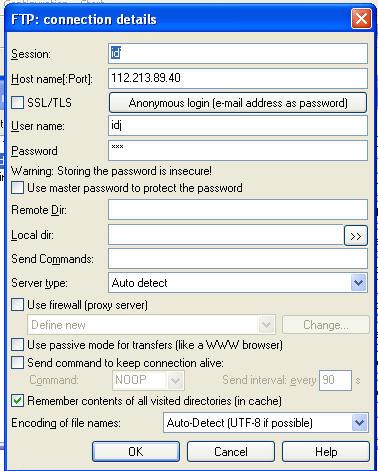Enable Use passive mode for transfers
The width and height of the screenshot is (378, 471).
click(17, 345)
